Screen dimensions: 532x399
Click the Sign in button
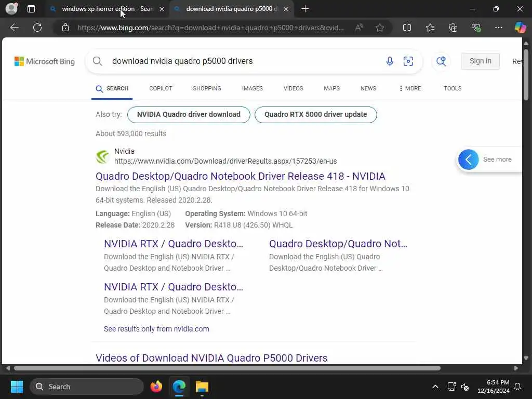(x=480, y=61)
